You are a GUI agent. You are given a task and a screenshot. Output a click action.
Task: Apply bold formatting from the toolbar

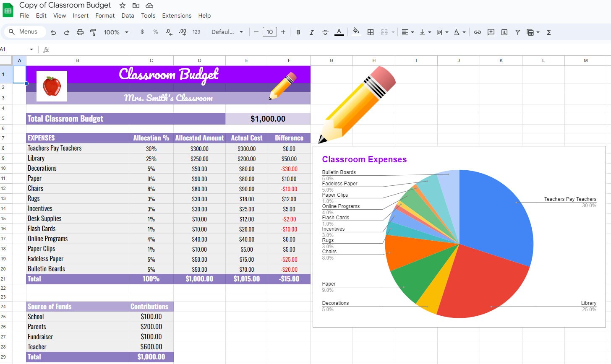(x=298, y=32)
